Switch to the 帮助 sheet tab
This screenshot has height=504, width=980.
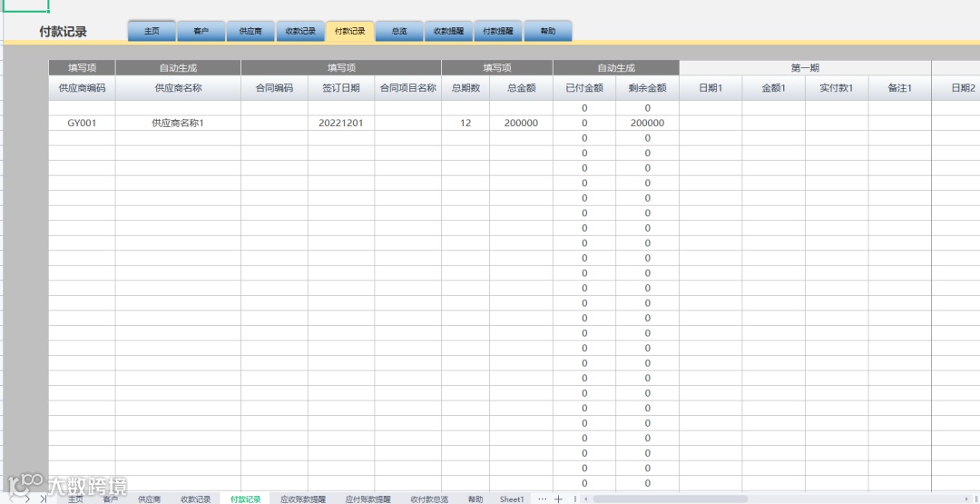tap(475, 499)
